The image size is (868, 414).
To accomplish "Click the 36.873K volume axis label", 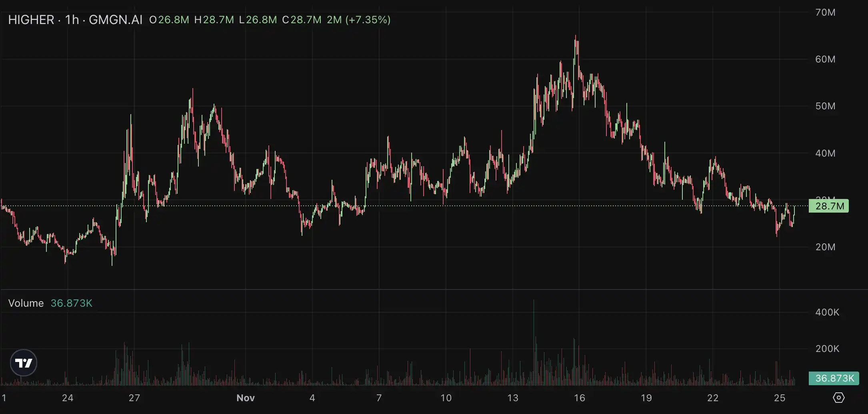I will click(x=834, y=378).
